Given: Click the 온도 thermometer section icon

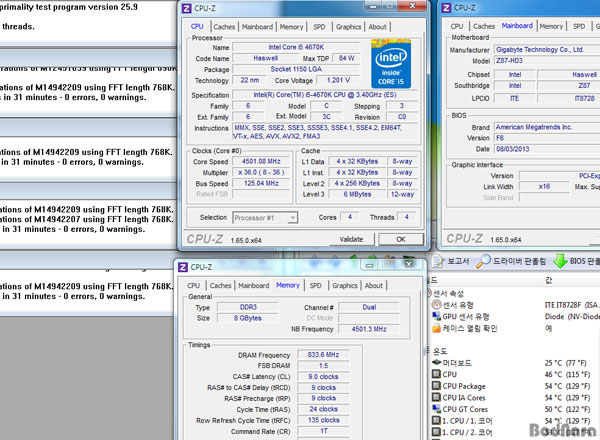Looking at the screenshot, I should (x=429, y=351).
